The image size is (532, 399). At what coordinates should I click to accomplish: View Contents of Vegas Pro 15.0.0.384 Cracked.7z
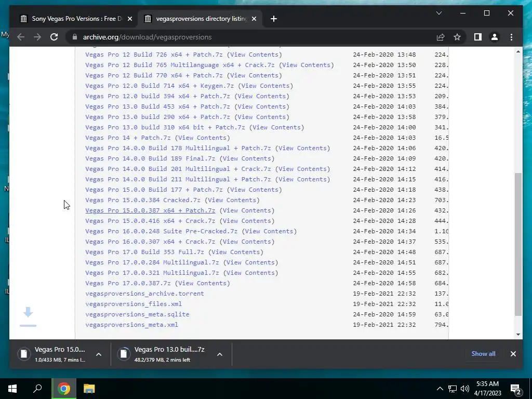pyautogui.click(x=232, y=200)
